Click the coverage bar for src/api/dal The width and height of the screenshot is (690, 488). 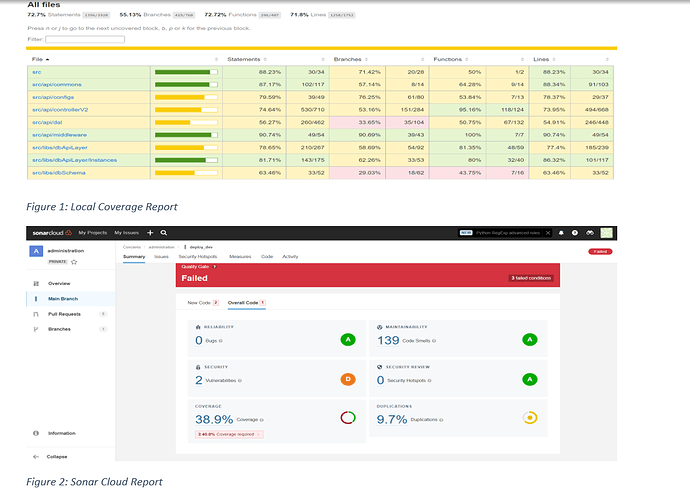coord(186,122)
